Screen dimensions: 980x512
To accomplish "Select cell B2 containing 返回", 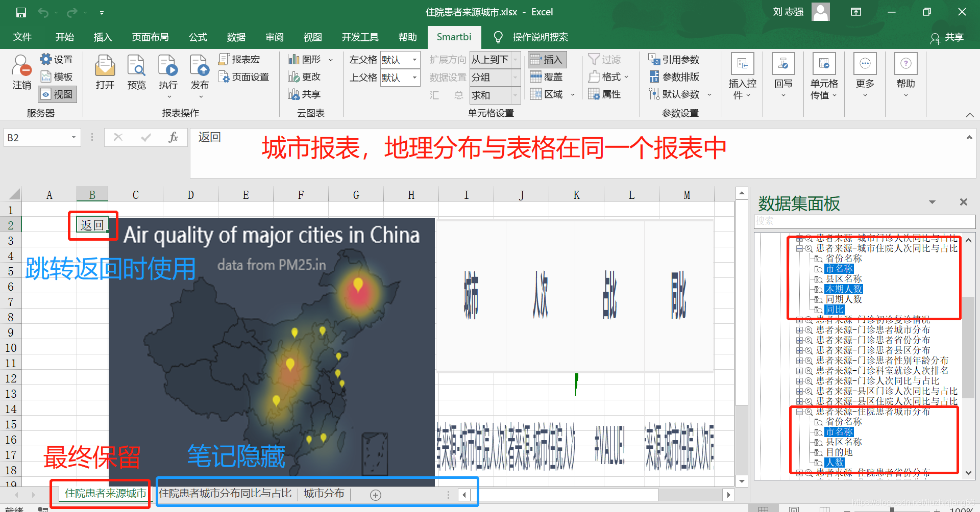I will tap(92, 225).
